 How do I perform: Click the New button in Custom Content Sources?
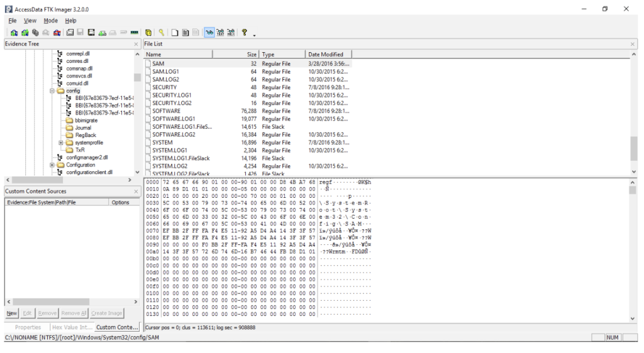coord(12,313)
